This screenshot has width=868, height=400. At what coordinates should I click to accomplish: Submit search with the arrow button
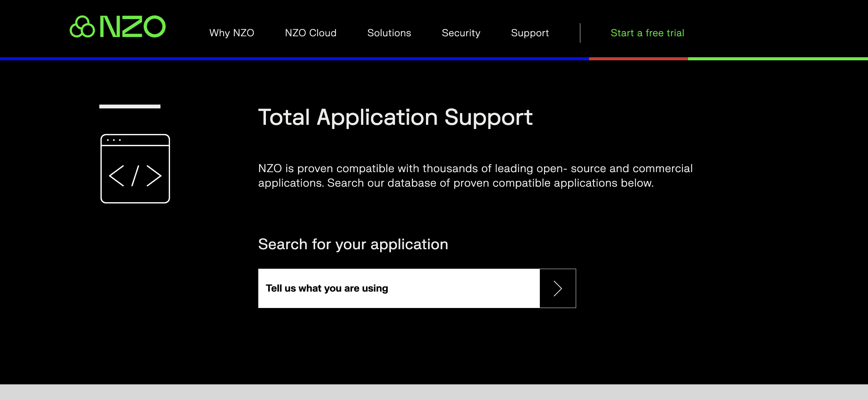pyautogui.click(x=558, y=288)
